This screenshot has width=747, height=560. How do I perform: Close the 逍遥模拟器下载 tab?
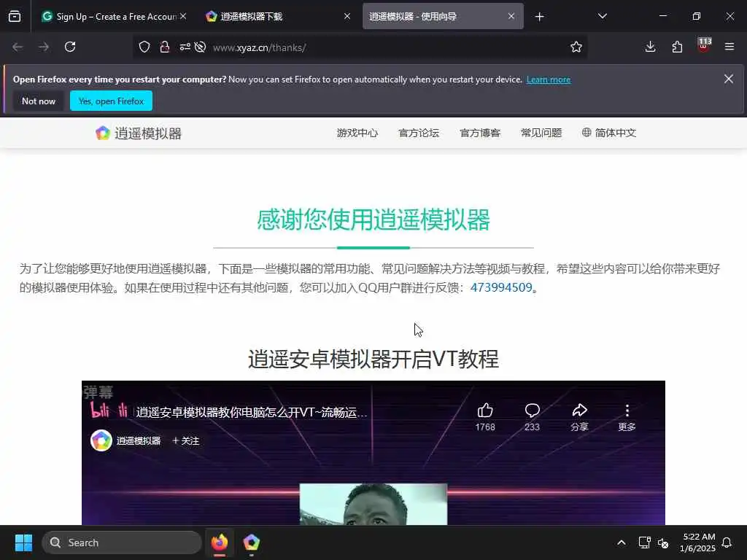click(347, 16)
